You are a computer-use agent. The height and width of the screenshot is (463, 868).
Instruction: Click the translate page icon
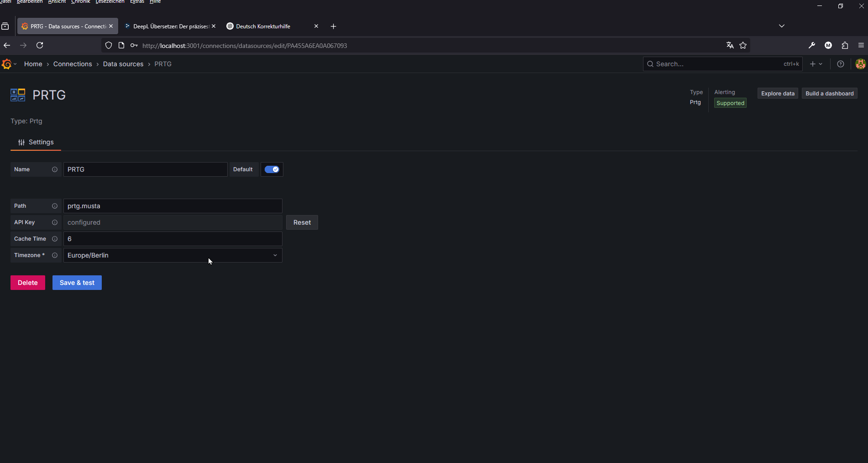pos(730,45)
